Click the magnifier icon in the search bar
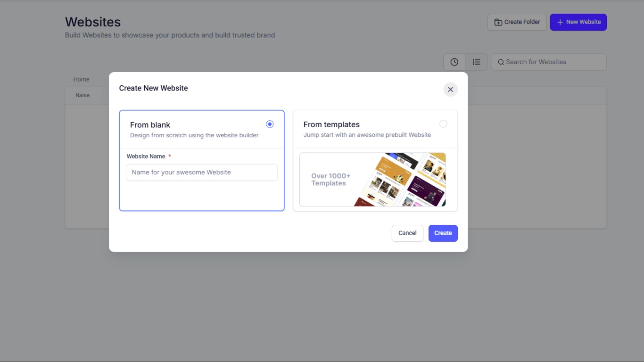This screenshot has height=362, width=644. (501, 62)
